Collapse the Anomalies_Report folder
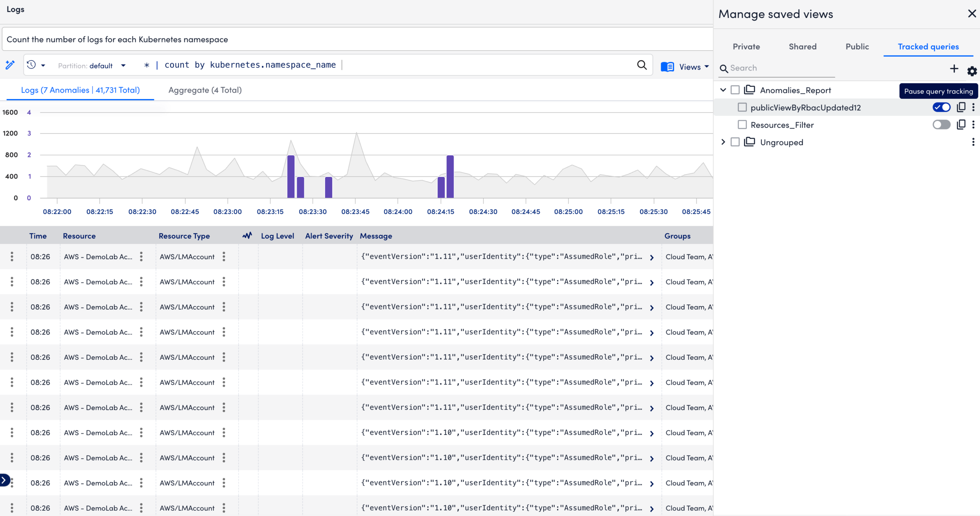This screenshot has width=980, height=516. point(723,90)
